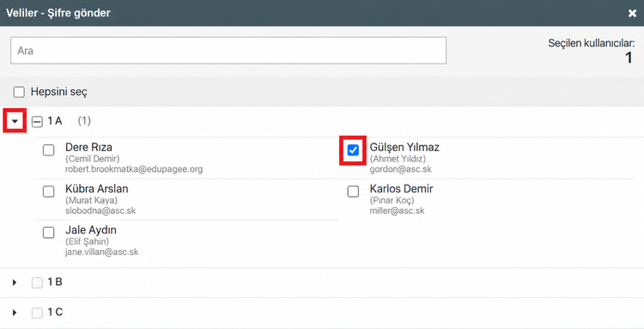
Task: Select the Dere Rıza checkbox
Action: point(48,150)
